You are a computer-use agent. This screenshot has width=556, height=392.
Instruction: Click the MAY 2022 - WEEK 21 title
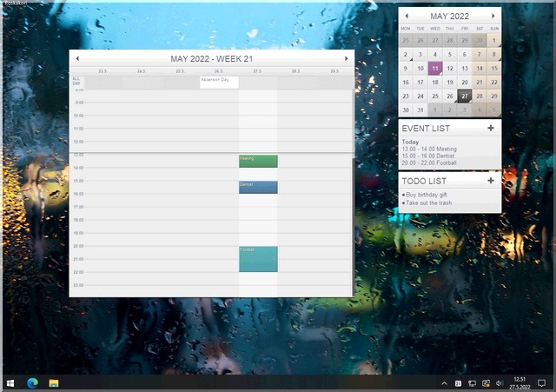212,58
